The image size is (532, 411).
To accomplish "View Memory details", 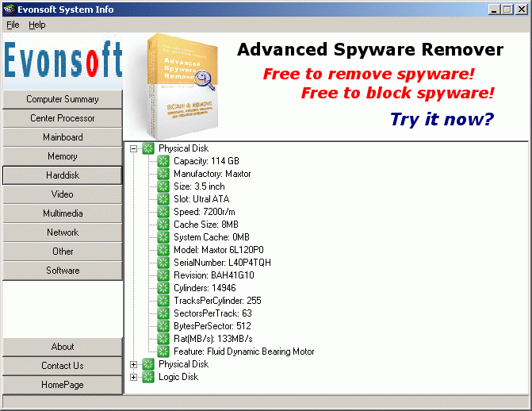I will click(63, 156).
